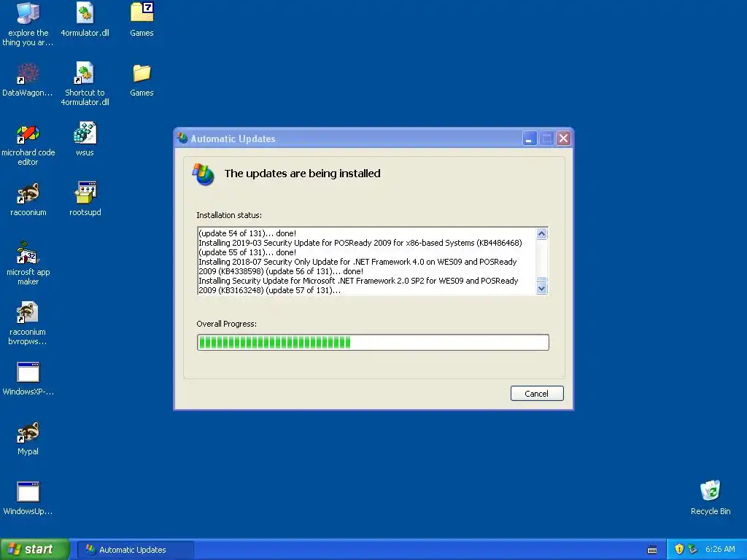
Task: Click the 'Installation status:' label
Action: [229, 215]
